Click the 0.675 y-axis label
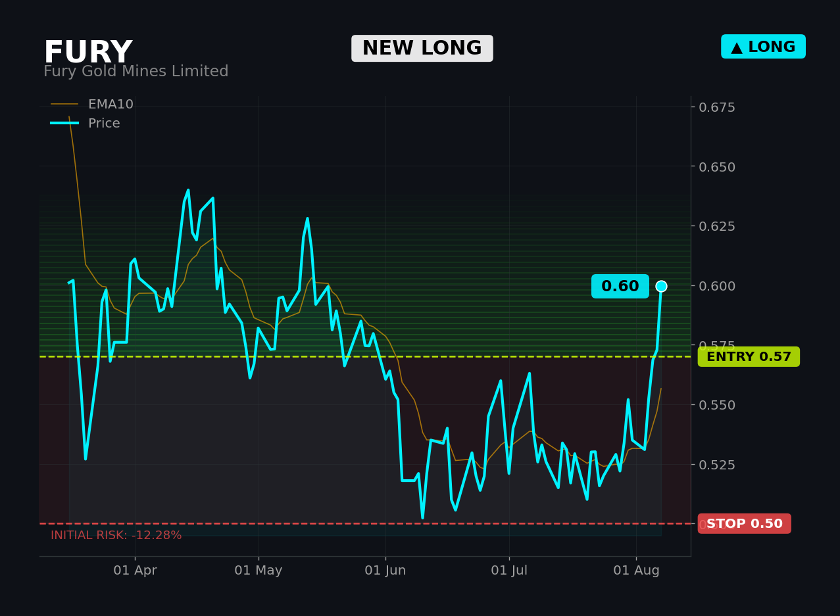 tap(717, 107)
